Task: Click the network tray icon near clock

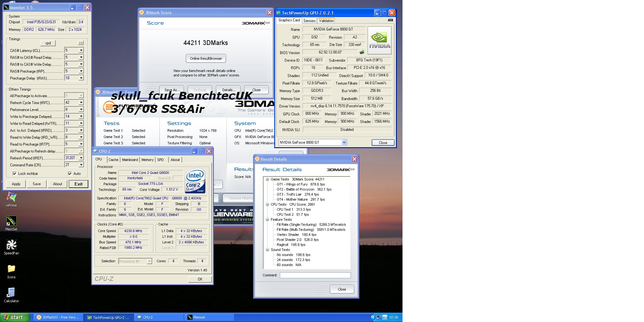Action: 379,317
